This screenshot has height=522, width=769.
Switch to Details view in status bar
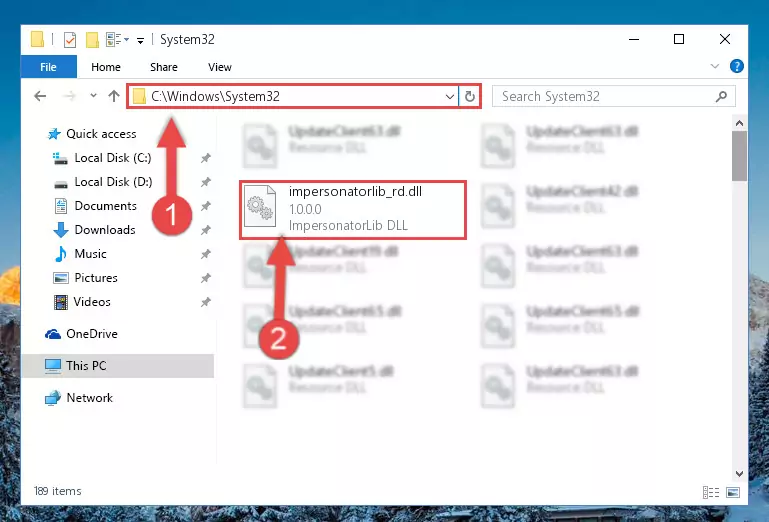711,492
